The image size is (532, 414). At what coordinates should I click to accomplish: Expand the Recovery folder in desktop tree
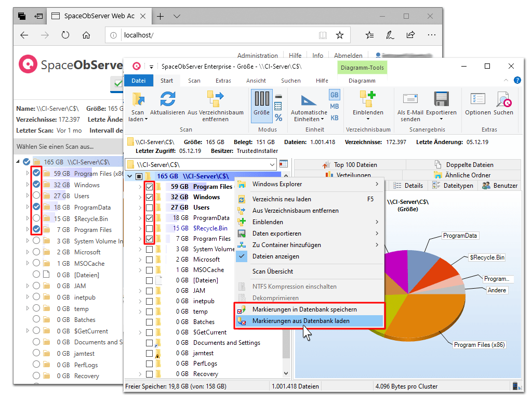tap(140, 374)
